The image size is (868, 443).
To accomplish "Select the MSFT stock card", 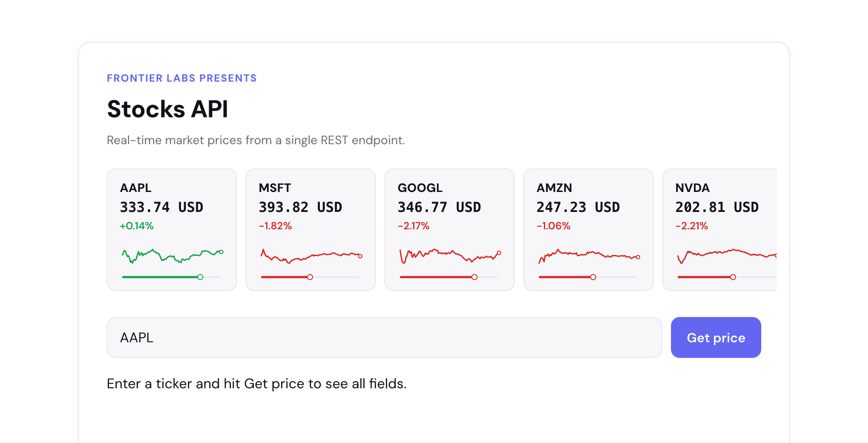I will [x=311, y=230].
